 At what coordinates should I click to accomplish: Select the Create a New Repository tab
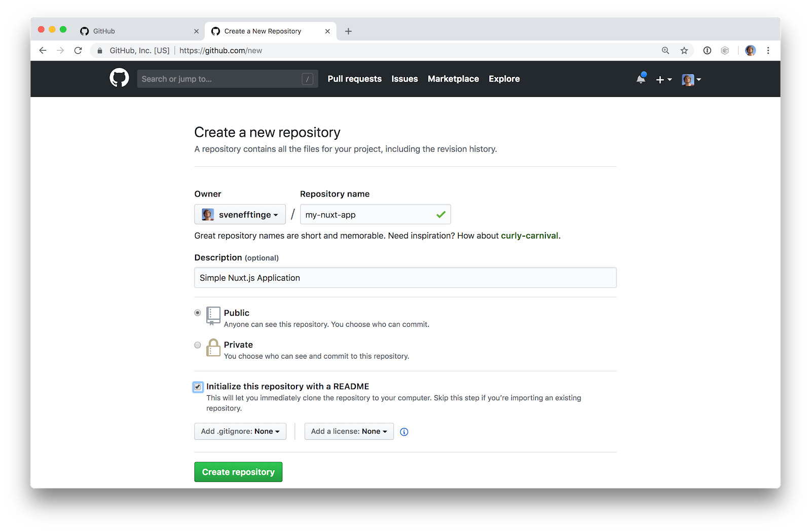(x=271, y=31)
